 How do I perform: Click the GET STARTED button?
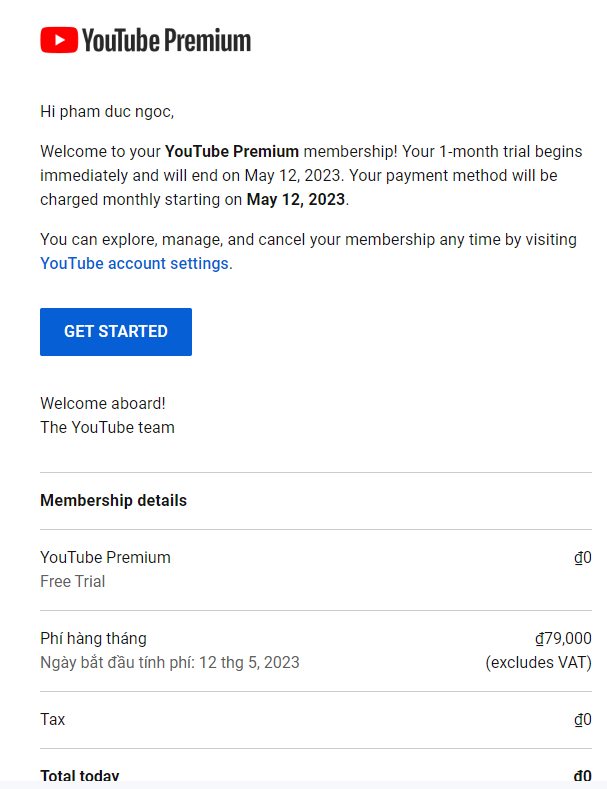coord(116,332)
